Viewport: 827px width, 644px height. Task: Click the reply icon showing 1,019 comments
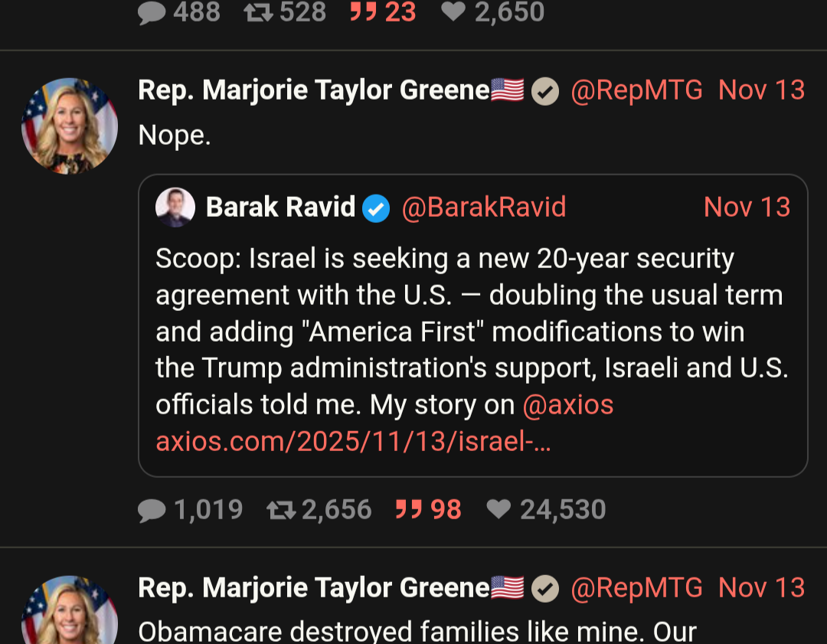[x=152, y=510]
